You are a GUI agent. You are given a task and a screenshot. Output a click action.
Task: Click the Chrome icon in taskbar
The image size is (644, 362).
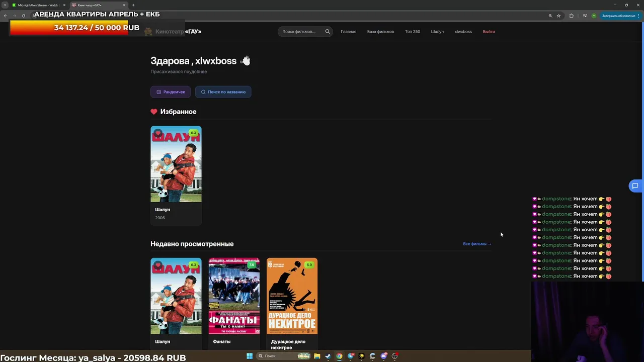[339, 356]
